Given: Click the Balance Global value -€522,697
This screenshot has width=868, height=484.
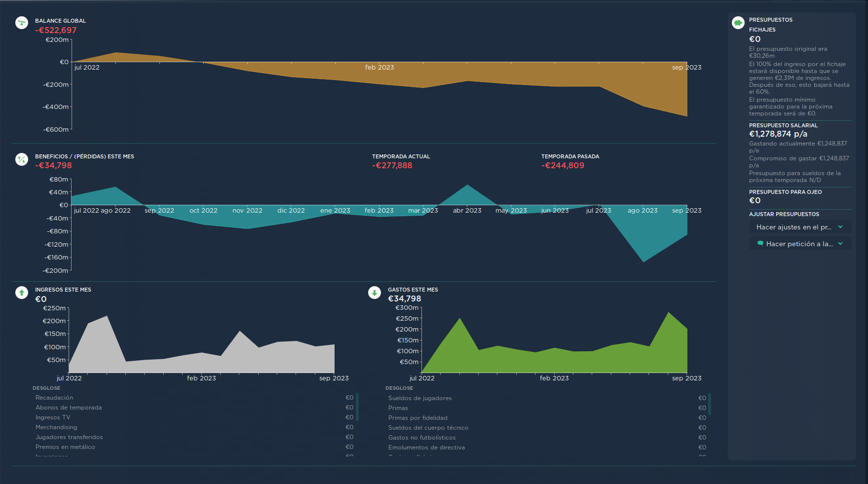Looking at the screenshot, I should pyautogui.click(x=56, y=30).
